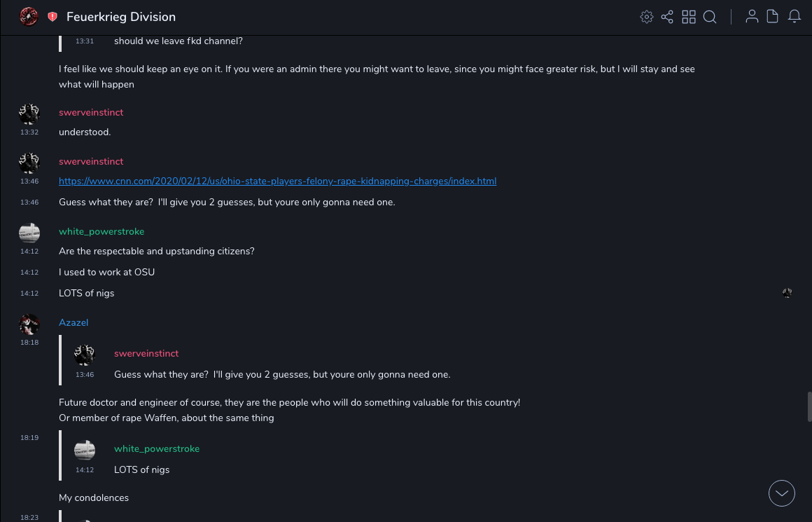Click swerveinstinct's avatar beside "understood."

tap(29, 114)
